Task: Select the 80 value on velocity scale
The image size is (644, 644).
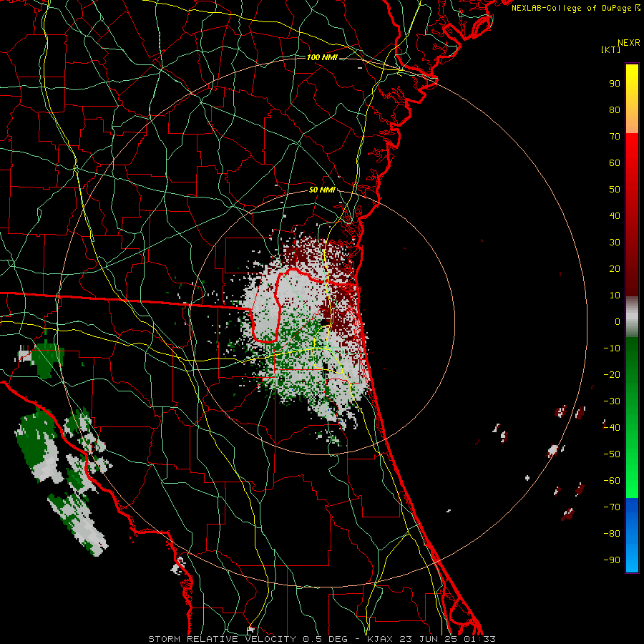Action: [x=615, y=110]
